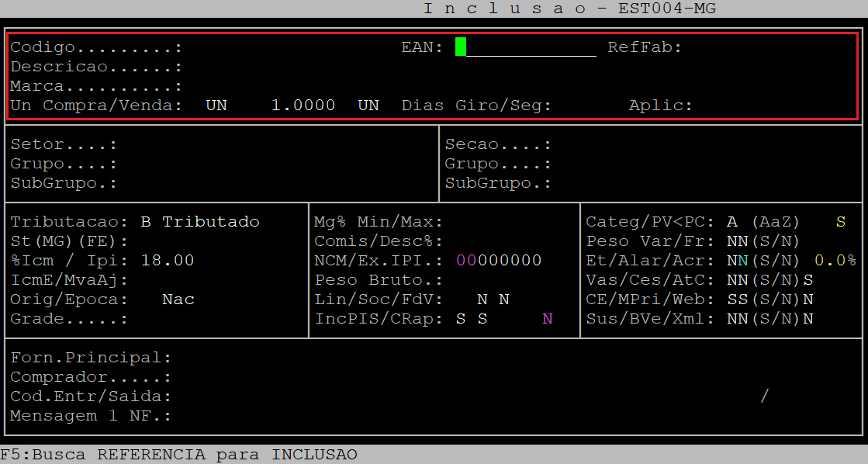Toggle the CE/MPri/Web SS flags

(737, 300)
